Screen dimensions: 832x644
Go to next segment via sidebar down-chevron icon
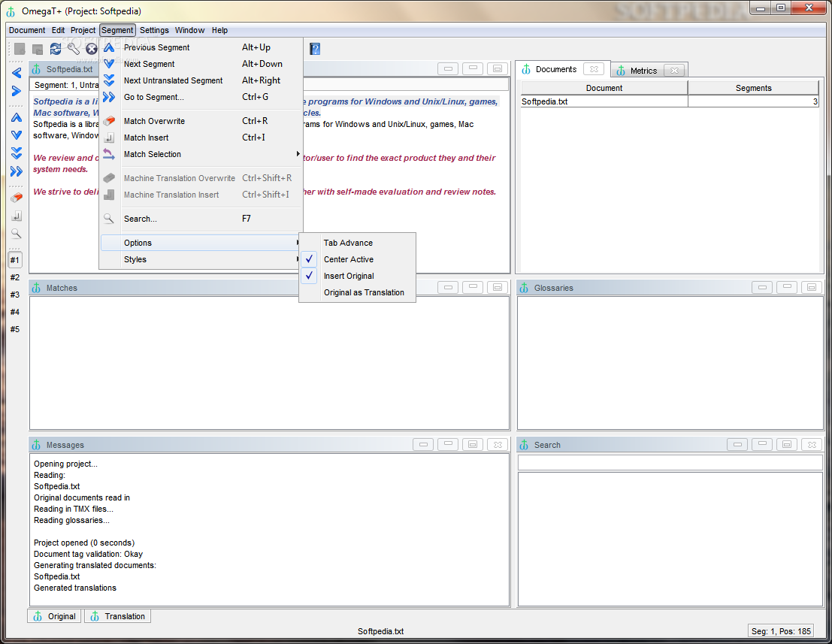pos(17,135)
